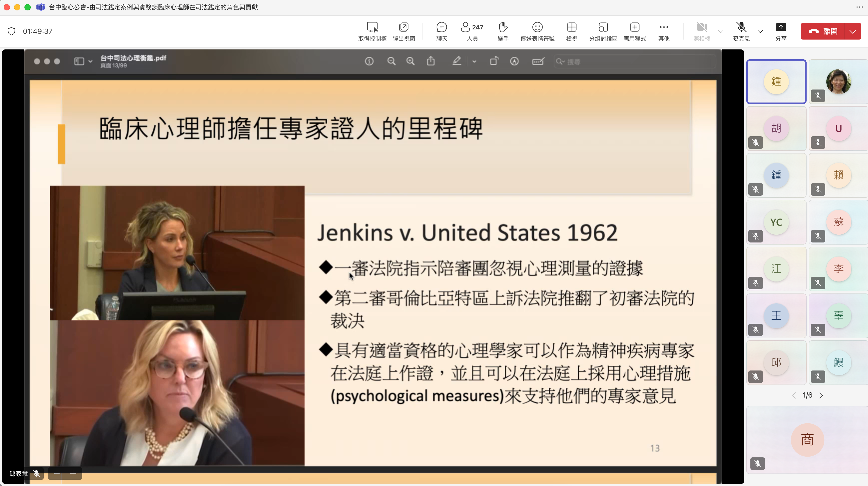Click the 分享 share screen button

tap(781, 31)
